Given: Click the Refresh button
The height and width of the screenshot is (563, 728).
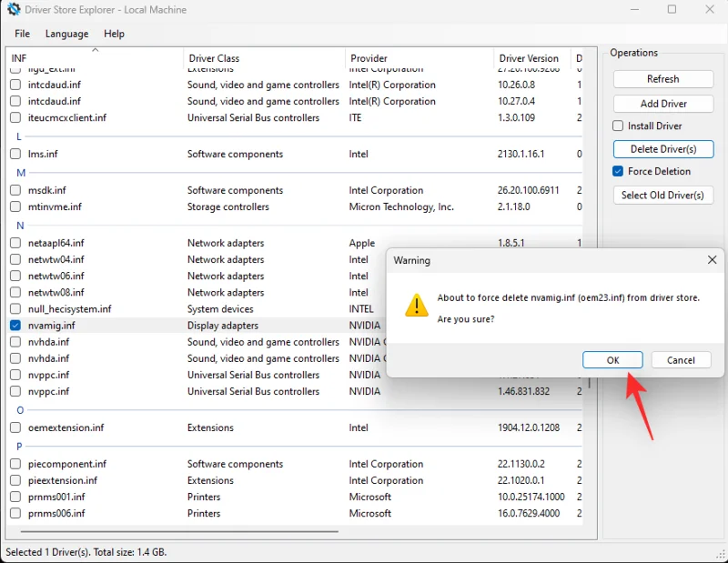Looking at the screenshot, I should point(662,79).
